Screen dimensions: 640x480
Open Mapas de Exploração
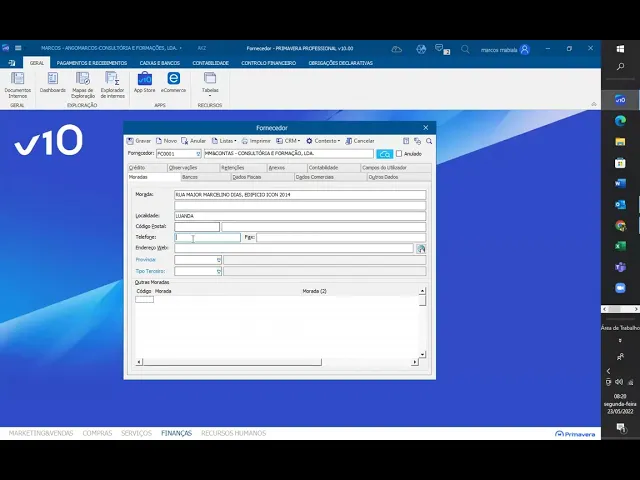(83, 85)
